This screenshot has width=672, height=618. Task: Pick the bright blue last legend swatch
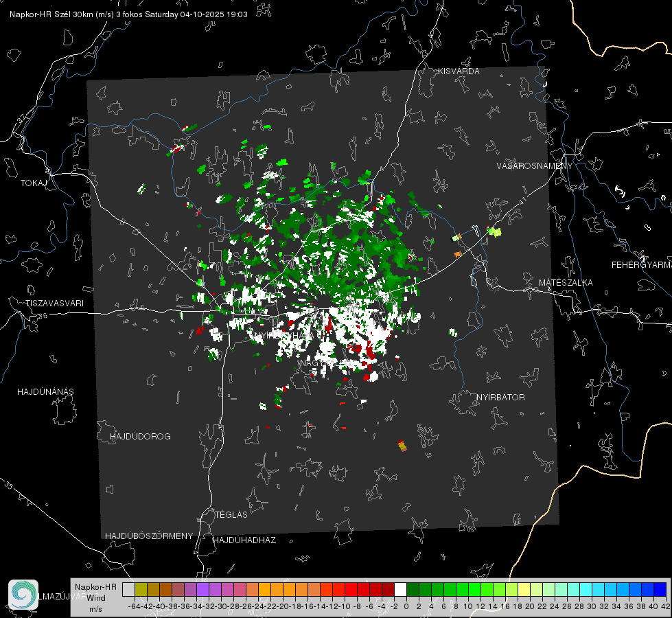[660, 589]
